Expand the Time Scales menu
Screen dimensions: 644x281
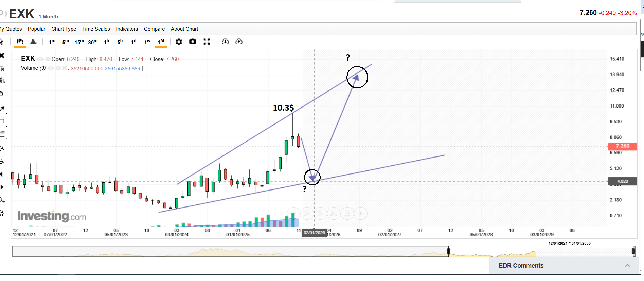pos(96,29)
